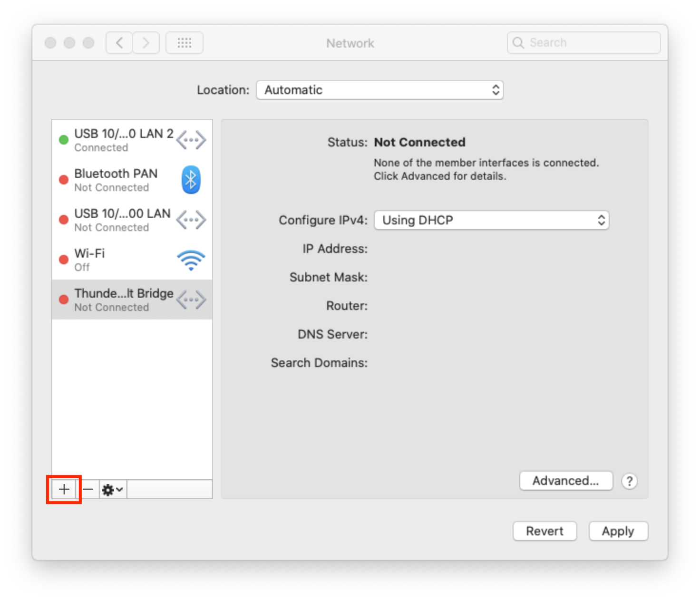
Task: Open the Location dropdown
Action: (379, 90)
